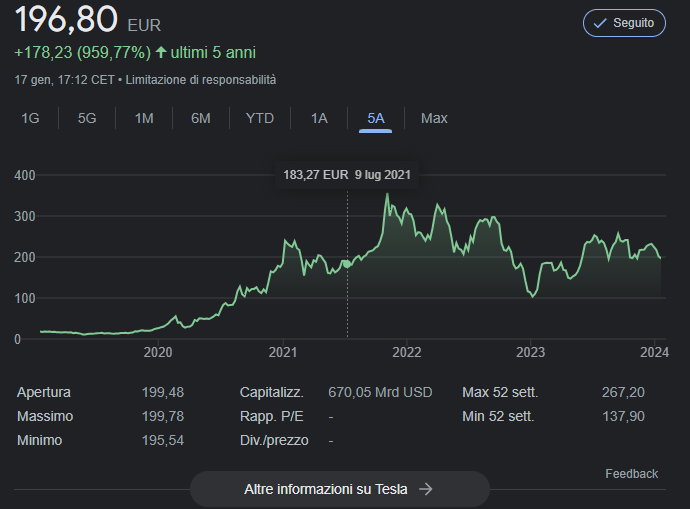Click the 2023 label on chart axis
690x509 pixels.
pos(530,352)
